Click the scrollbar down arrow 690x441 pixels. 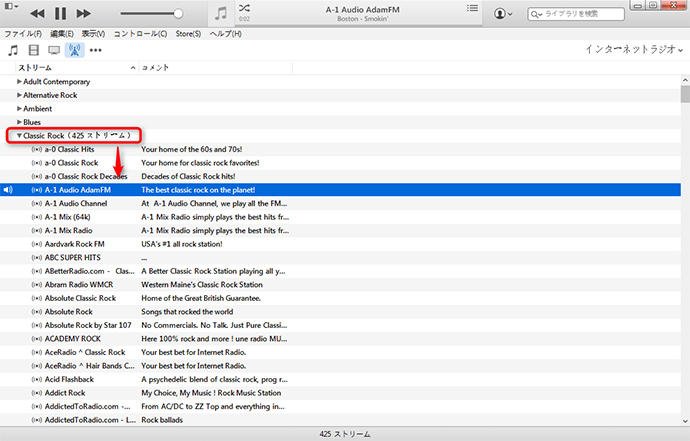tap(685, 421)
